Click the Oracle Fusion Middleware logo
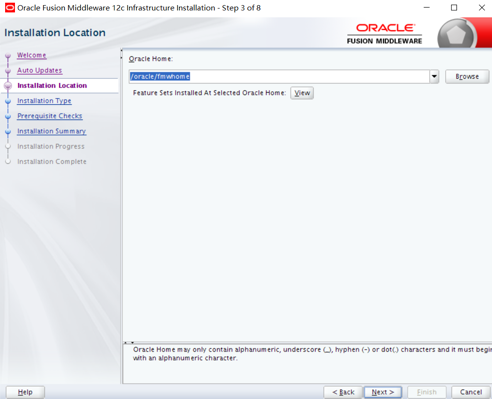 384,34
